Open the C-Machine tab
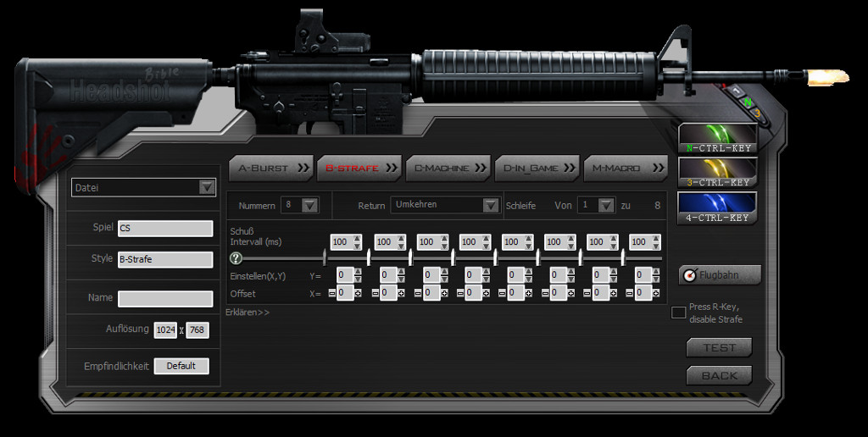This screenshot has width=868, height=437. (x=448, y=168)
